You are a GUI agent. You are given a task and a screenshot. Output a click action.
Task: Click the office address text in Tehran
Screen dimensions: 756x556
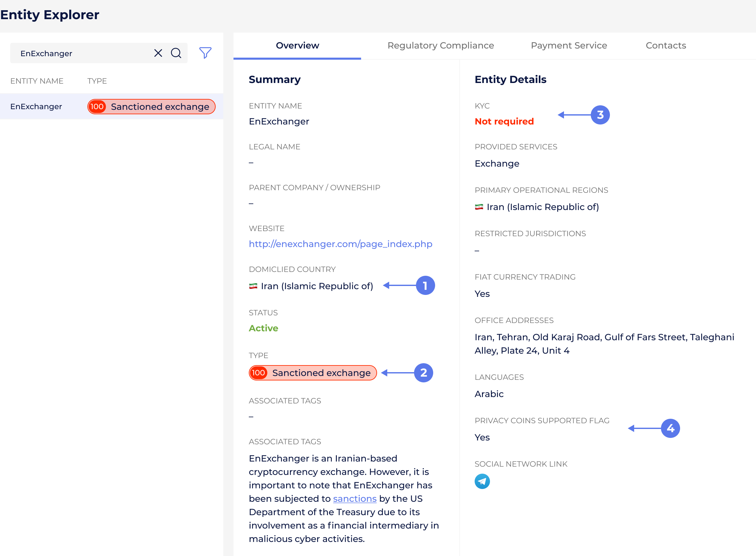pyautogui.click(x=604, y=344)
